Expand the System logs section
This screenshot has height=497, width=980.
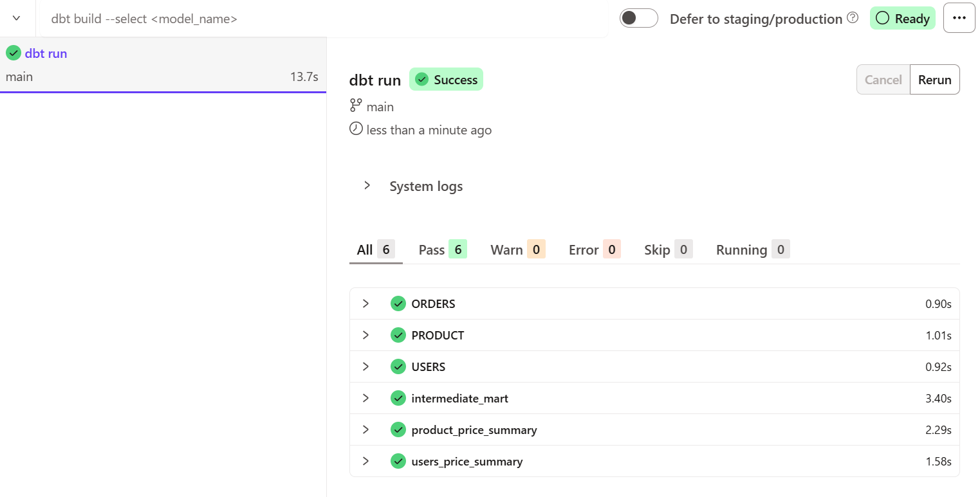point(367,185)
